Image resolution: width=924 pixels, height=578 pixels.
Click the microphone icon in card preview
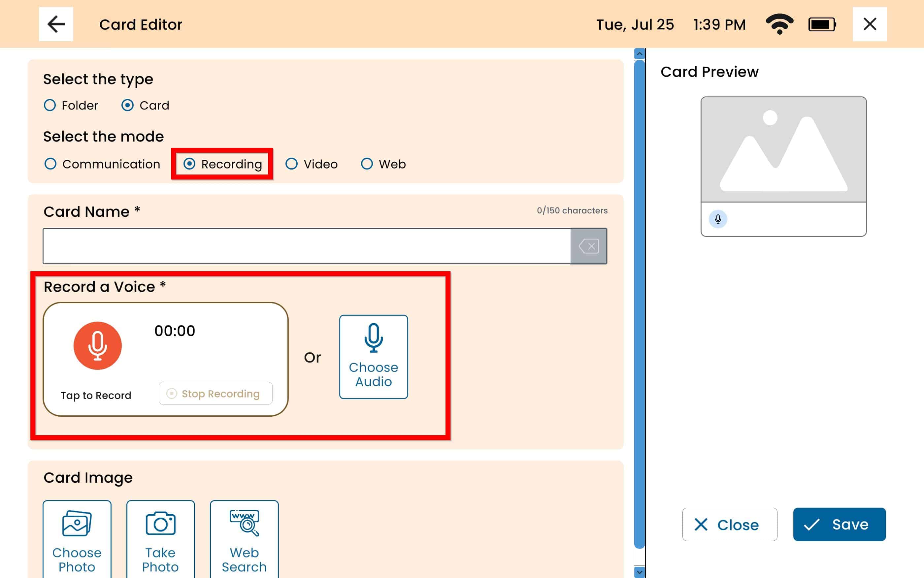tap(717, 219)
